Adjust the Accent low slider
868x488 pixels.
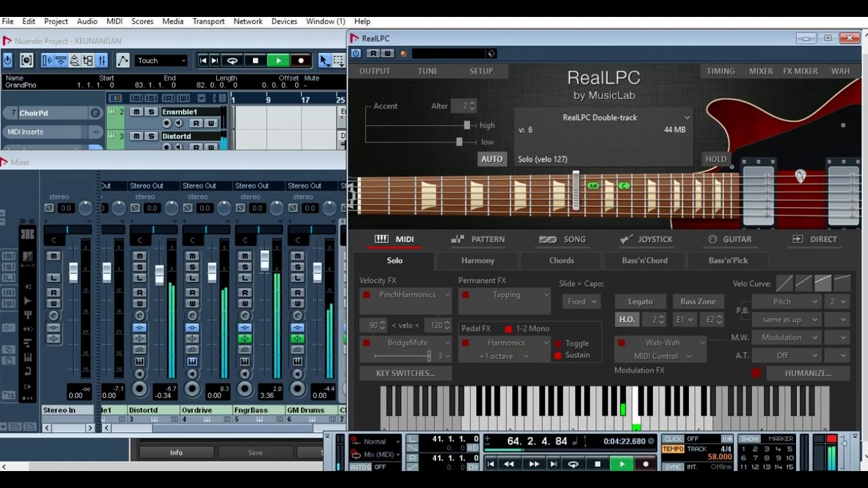pyautogui.click(x=459, y=142)
